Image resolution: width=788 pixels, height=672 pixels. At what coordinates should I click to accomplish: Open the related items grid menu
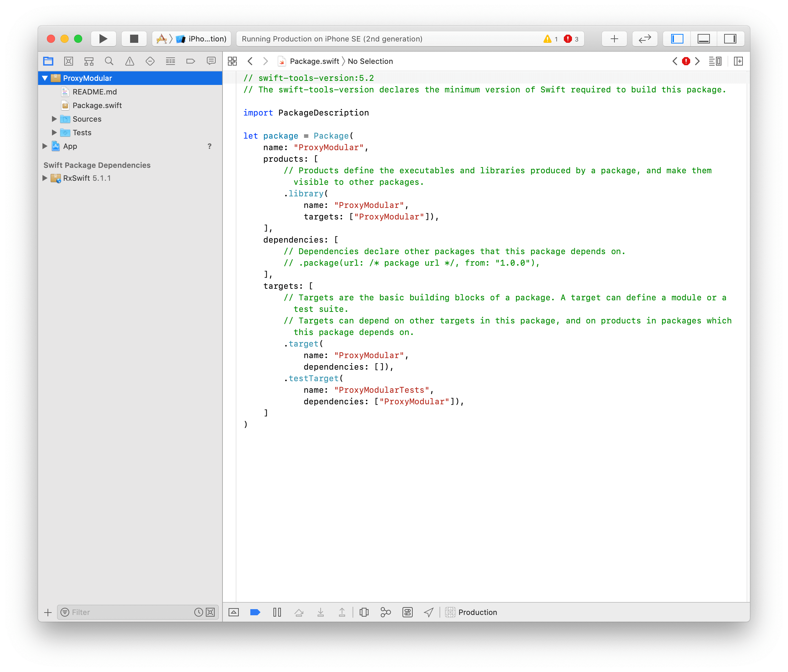[x=232, y=61]
